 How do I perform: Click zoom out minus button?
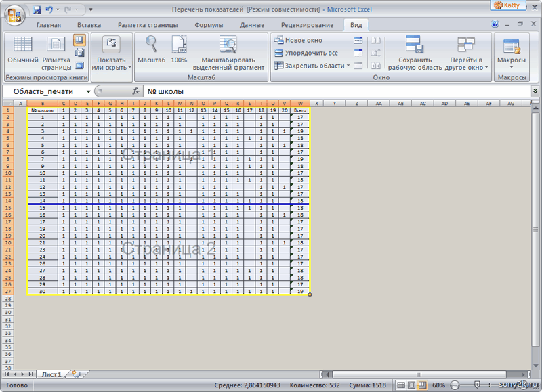[455, 385]
